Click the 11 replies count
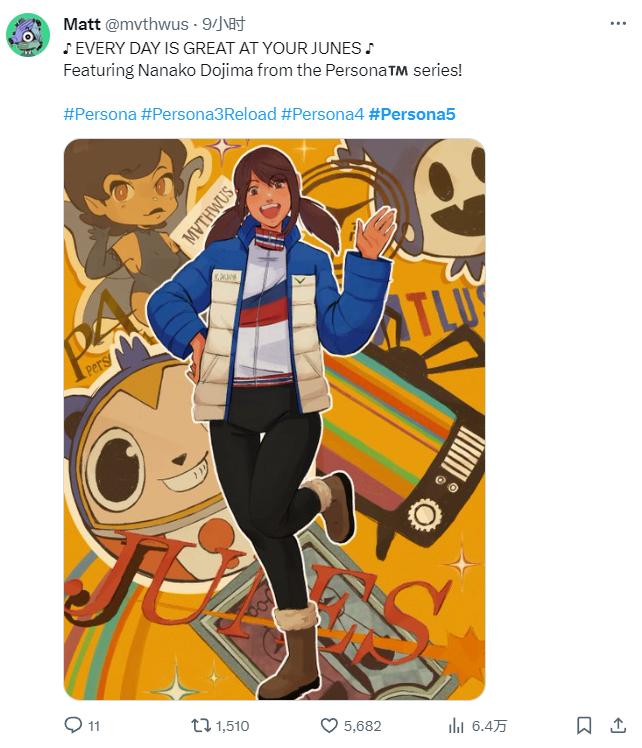Viewport: 642px width, 748px height. (x=94, y=726)
